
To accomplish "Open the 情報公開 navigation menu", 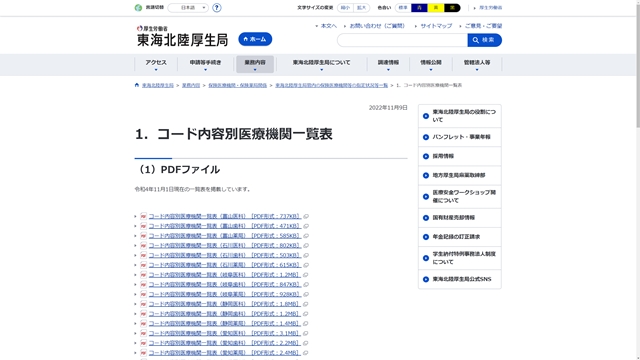I will 431,64.
